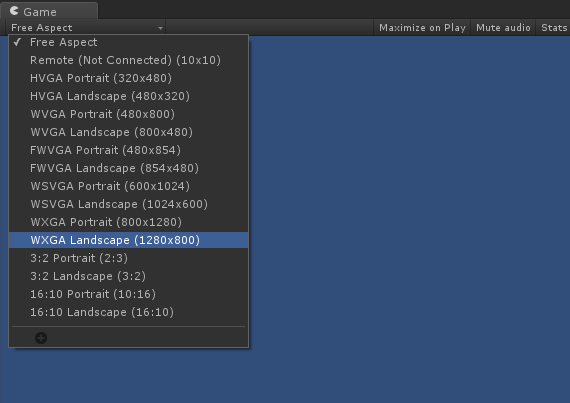This screenshot has width=570, height=403.
Task: Select HVGA Portrait (320x480)
Action: [x=129, y=78]
